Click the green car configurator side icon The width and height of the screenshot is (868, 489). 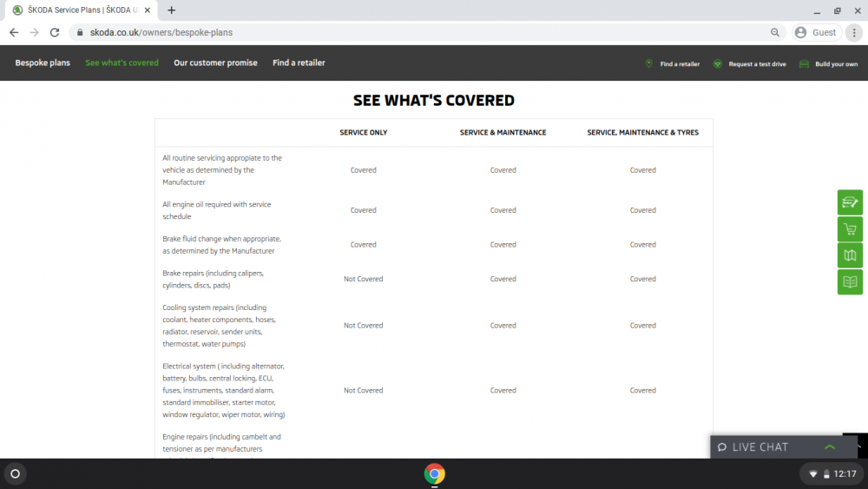pyautogui.click(x=850, y=202)
